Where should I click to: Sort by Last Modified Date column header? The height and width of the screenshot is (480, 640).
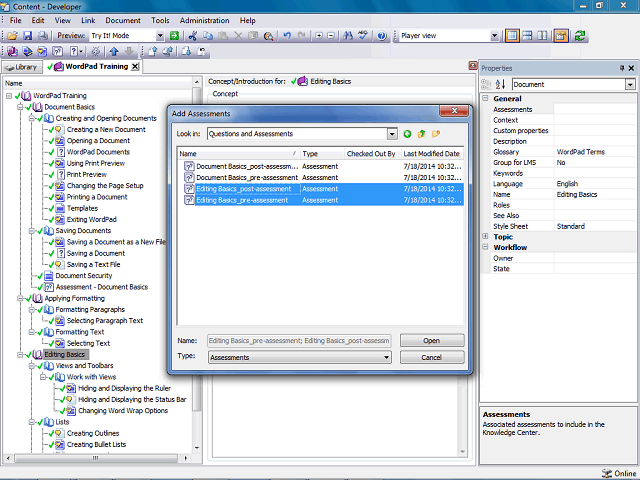point(432,153)
